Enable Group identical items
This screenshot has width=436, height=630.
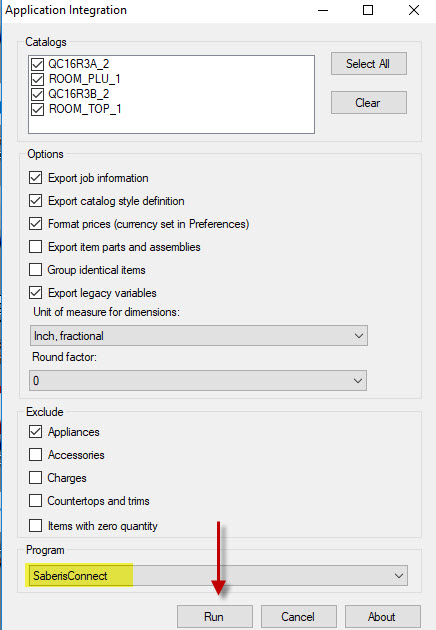[35, 269]
